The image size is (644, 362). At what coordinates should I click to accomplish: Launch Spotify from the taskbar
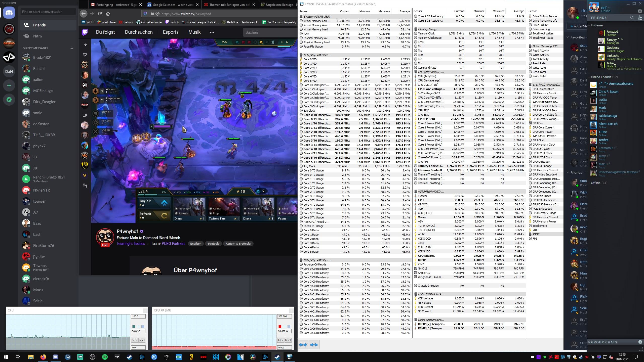click(105, 357)
